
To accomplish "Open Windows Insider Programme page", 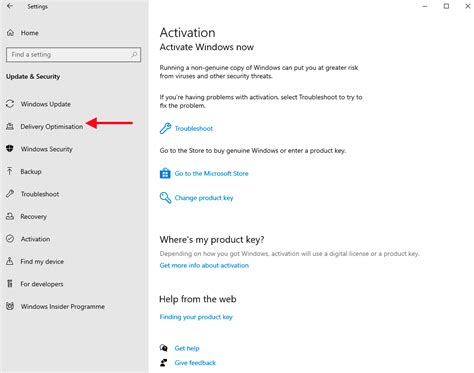I will (x=63, y=306).
